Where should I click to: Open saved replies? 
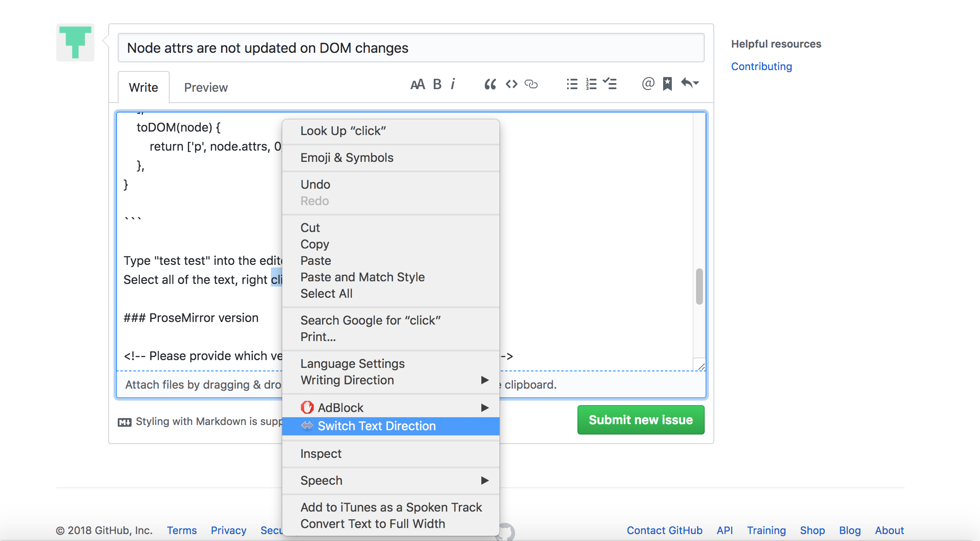click(667, 84)
